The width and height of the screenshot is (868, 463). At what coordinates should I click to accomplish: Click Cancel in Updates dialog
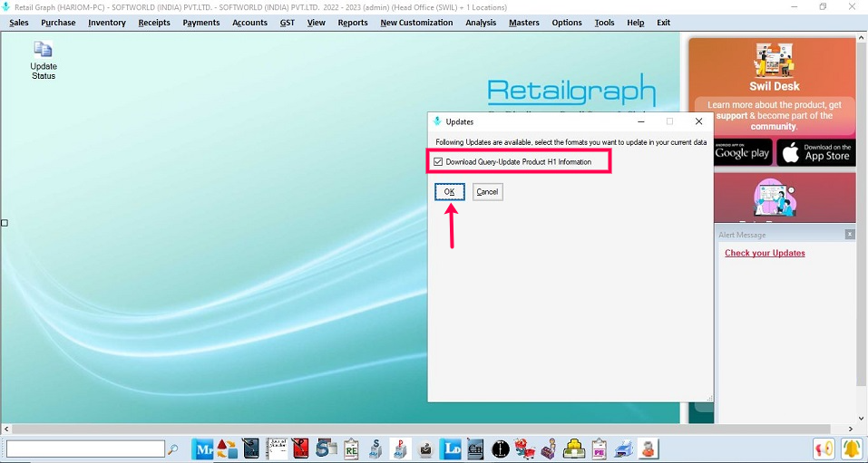pyautogui.click(x=488, y=191)
